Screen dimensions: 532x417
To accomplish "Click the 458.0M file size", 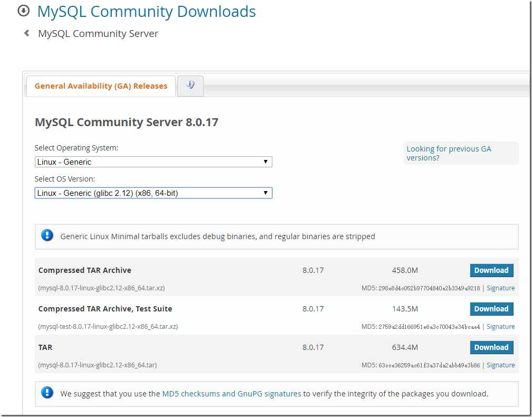I will coord(405,270).
